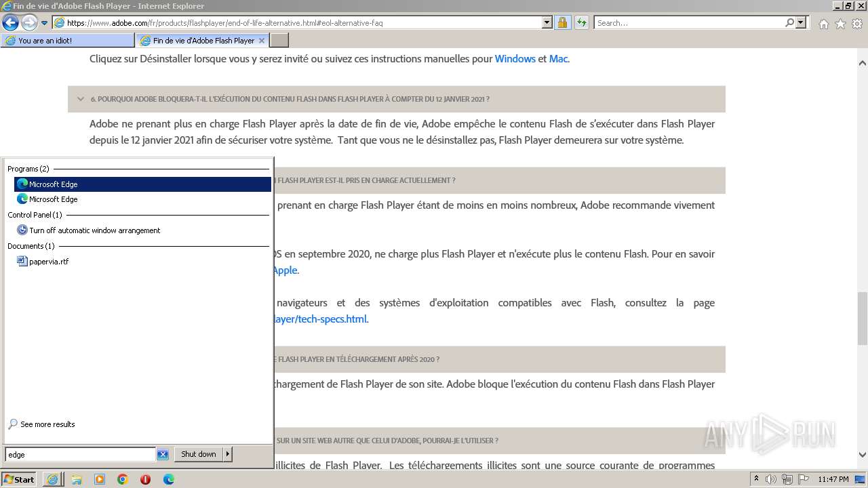Screen dimensions: 868x488
Task: Follow the Windows instructions link
Action: coord(515,59)
